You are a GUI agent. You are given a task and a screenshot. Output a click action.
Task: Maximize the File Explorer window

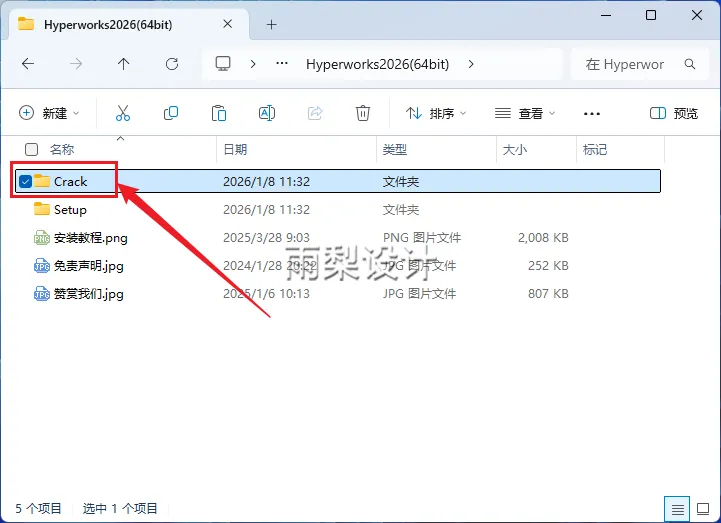tap(651, 15)
